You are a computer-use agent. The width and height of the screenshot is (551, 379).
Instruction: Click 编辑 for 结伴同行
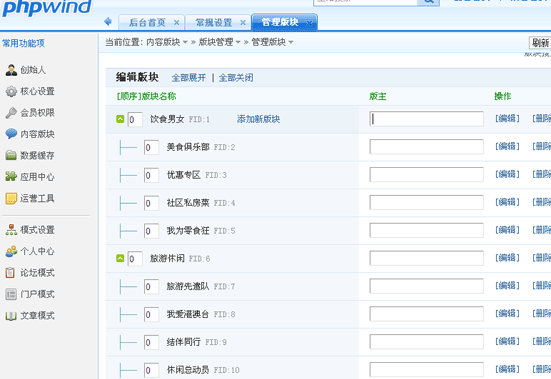(507, 341)
